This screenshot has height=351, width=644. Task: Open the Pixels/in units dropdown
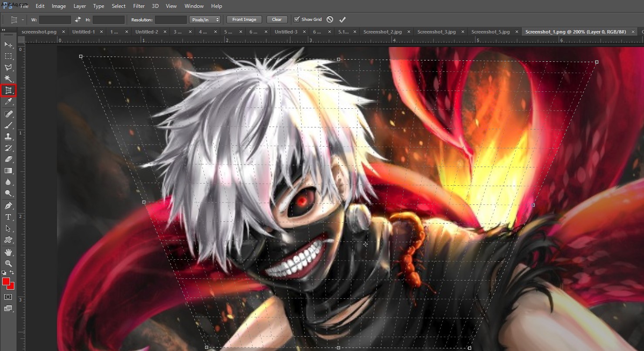[x=205, y=20]
